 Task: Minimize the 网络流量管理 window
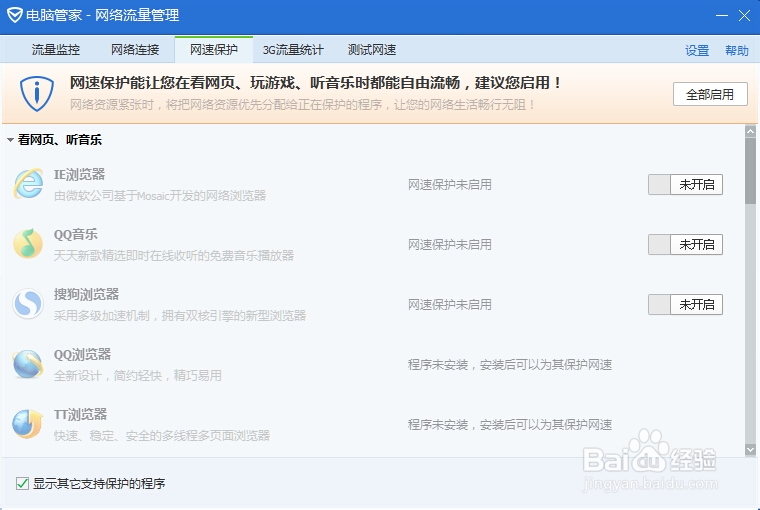(x=722, y=16)
